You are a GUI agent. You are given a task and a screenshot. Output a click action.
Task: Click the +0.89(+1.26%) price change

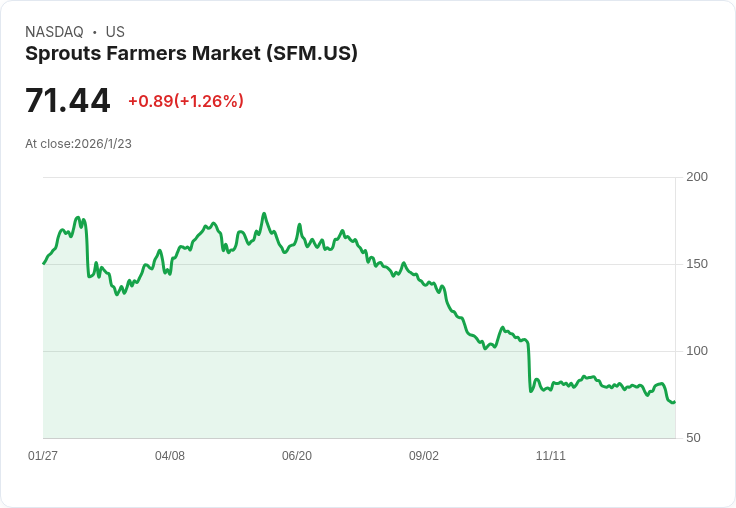point(185,101)
